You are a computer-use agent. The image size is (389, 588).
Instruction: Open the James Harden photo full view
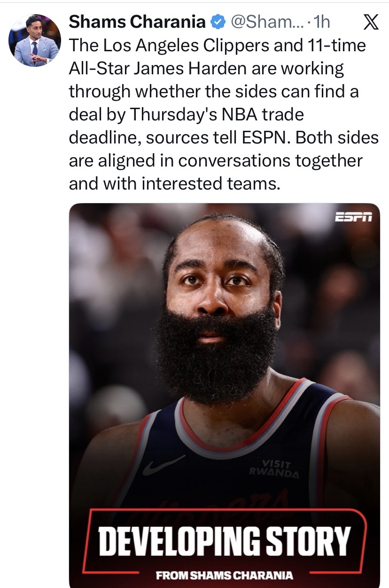click(x=224, y=395)
